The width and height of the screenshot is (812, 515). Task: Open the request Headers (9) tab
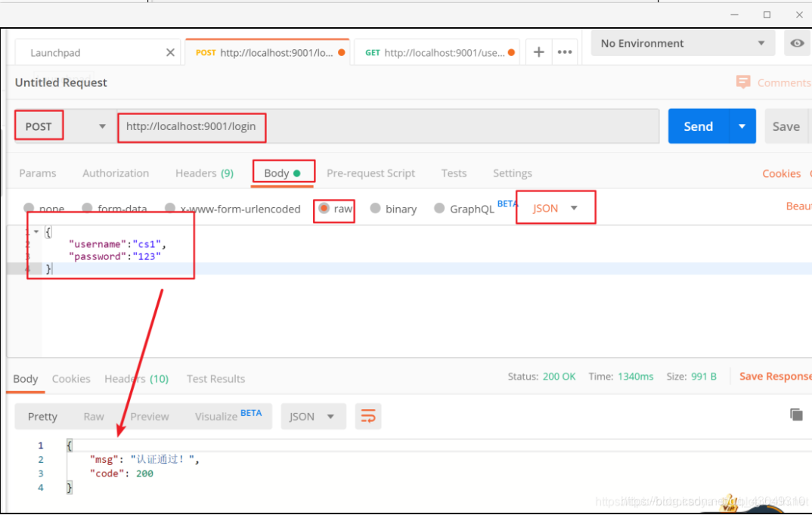click(204, 173)
